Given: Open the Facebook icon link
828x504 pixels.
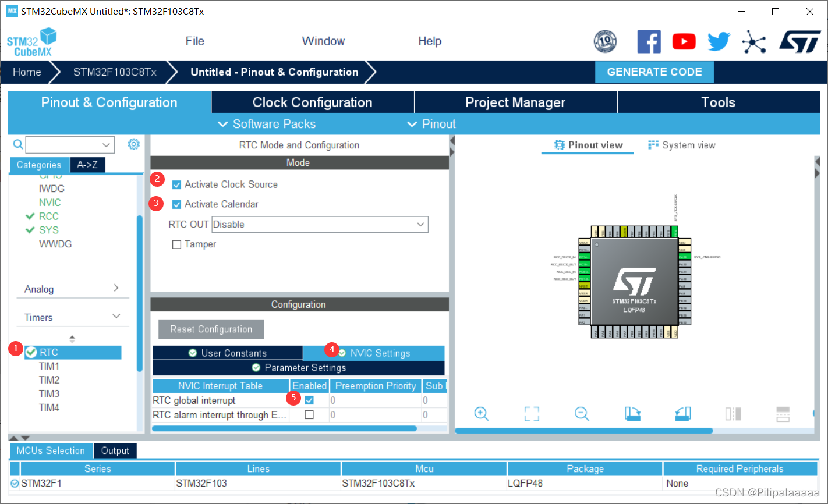Looking at the screenshot, I should [649, 41].
